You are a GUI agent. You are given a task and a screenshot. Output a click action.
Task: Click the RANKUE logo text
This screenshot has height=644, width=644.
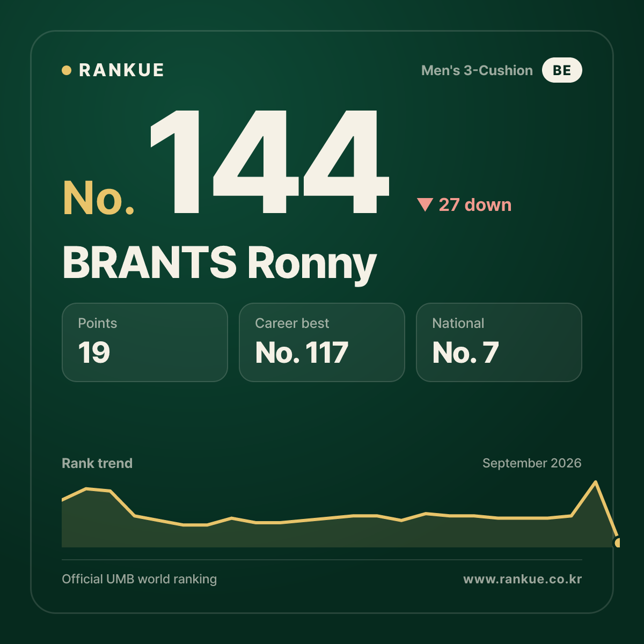coord(121,70)
